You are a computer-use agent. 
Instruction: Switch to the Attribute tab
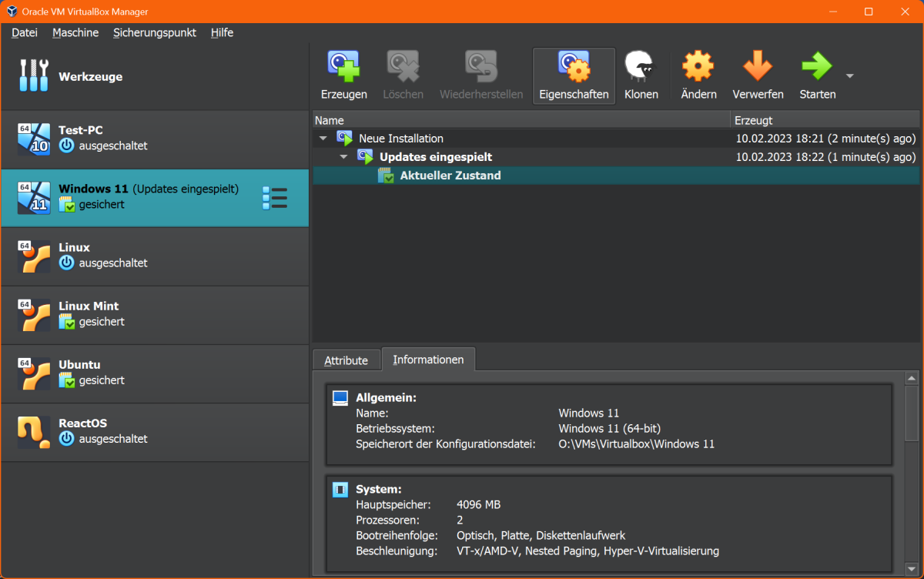346,360
